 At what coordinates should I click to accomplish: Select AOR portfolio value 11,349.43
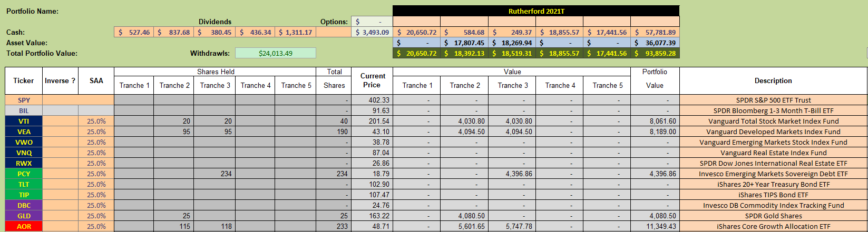tap(655, 226)
